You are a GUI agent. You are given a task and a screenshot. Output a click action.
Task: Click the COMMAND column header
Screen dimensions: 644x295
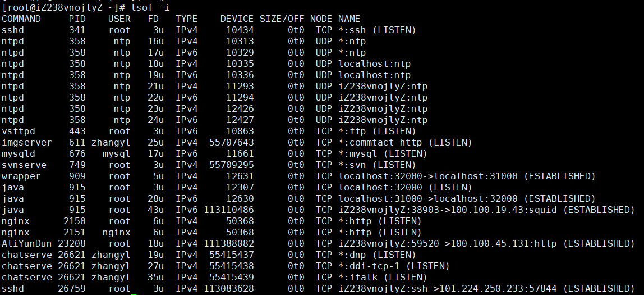click(x=21, y=19)
